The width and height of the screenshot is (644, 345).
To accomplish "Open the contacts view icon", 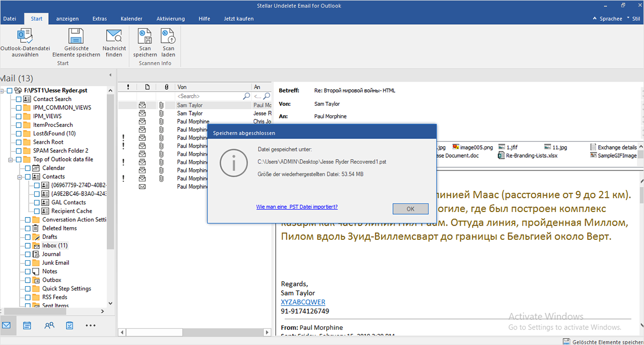I will pos(49,325).
